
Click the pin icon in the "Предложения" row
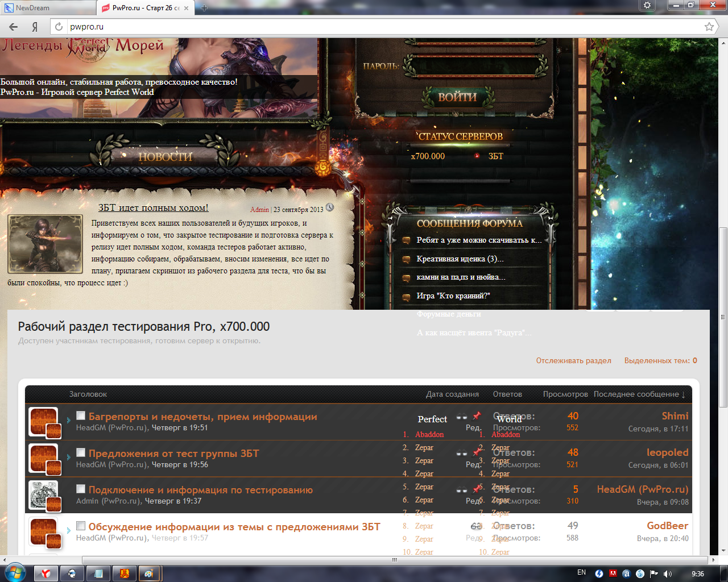pos(477,452)
